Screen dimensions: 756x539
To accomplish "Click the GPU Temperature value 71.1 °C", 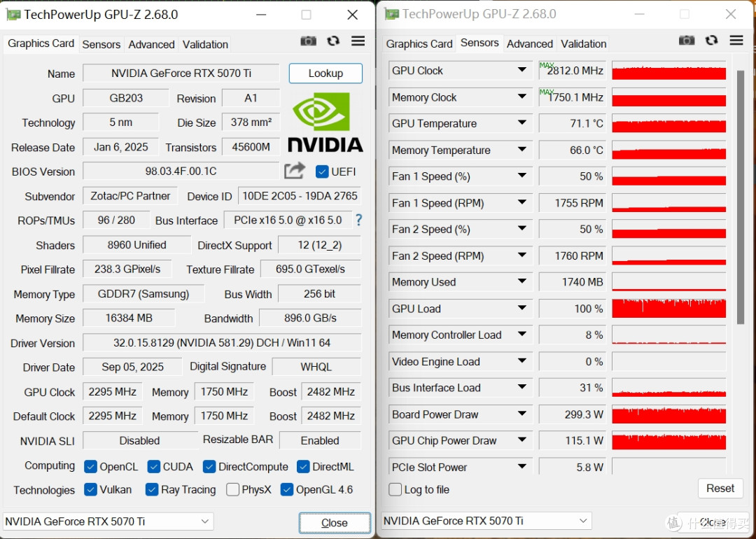I will tap(574, 123).
